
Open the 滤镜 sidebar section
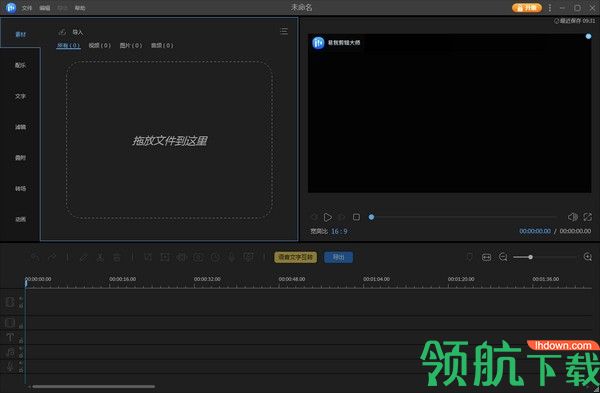tap(20, 127)
